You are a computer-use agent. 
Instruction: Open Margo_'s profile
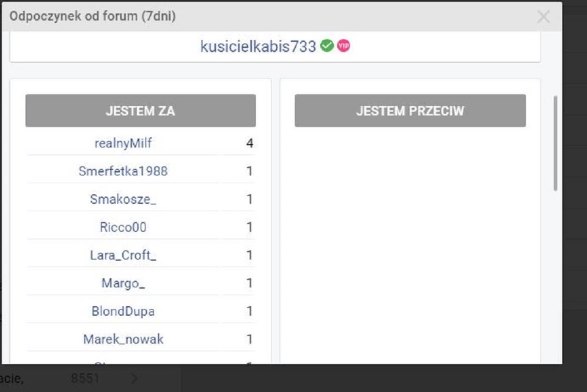122,283
